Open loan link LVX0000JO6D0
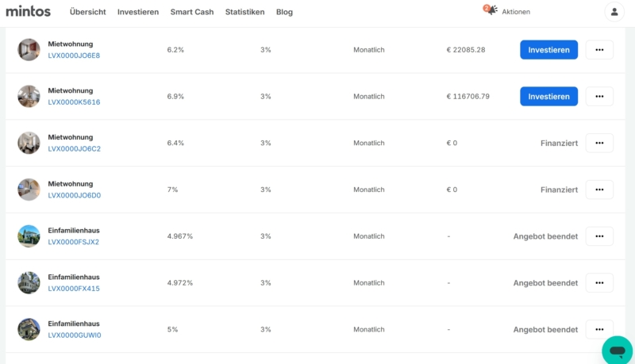The width and height of the screenshot is (635, 364). tap(74, 195)
